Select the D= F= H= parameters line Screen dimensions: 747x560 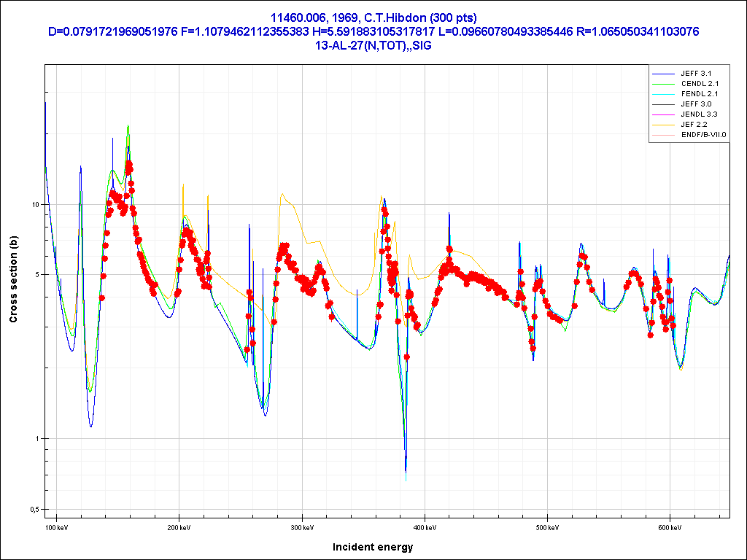(x=373, y=31)
